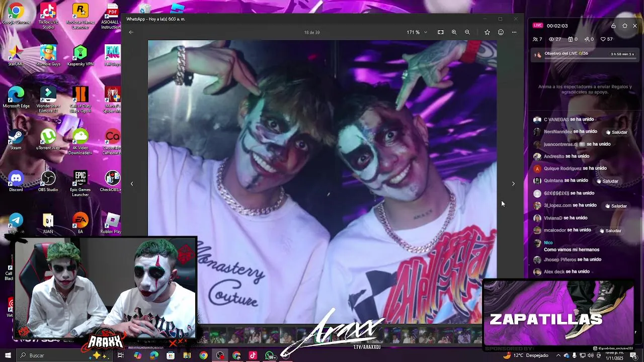The image size is (644, 362).
Task: Open uTorrent Web desktop shortcut
Action: 48,139
